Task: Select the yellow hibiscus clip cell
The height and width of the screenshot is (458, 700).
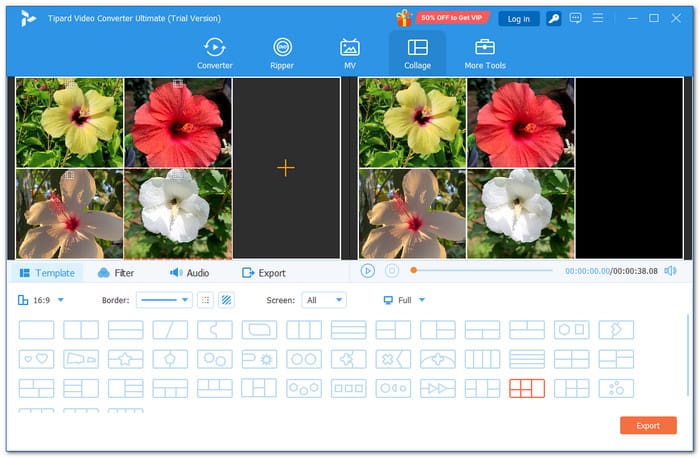Action: click(x=70, y=123)
